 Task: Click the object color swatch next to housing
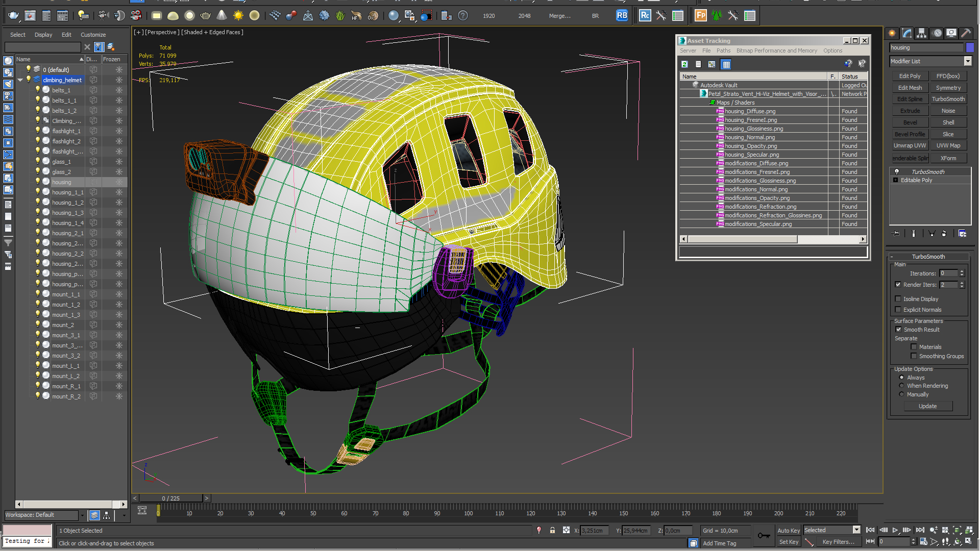(x=970, y=47)
